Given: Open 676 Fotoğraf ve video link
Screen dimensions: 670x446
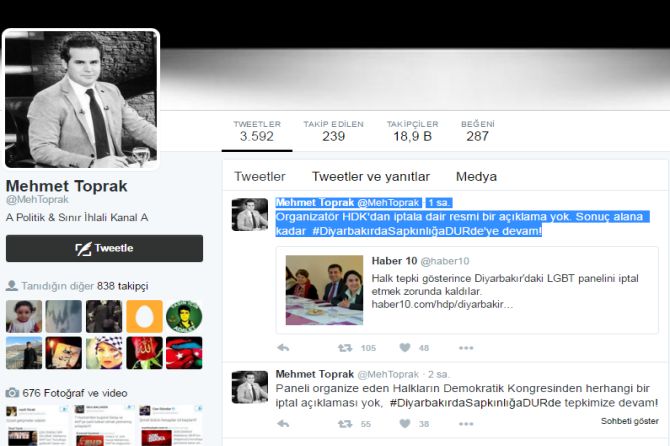Looking at the screenshot, I should pyautogui.click(x=75, y=393).
